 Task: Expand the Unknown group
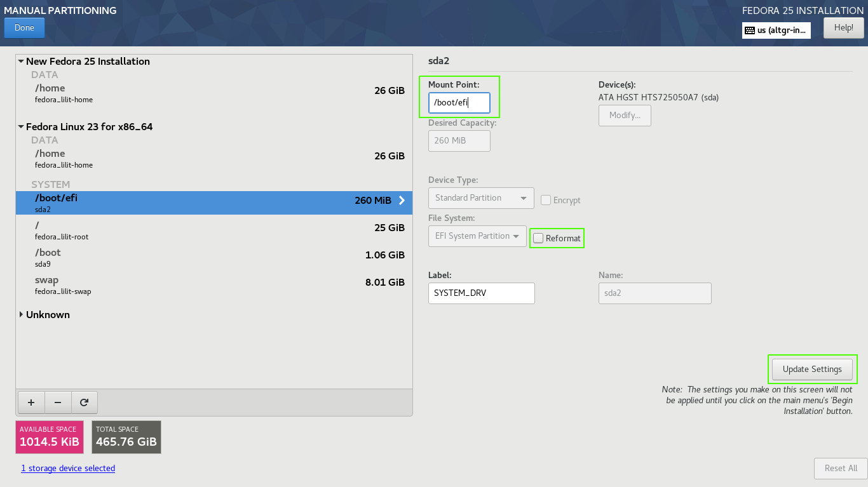click(21, 315)
